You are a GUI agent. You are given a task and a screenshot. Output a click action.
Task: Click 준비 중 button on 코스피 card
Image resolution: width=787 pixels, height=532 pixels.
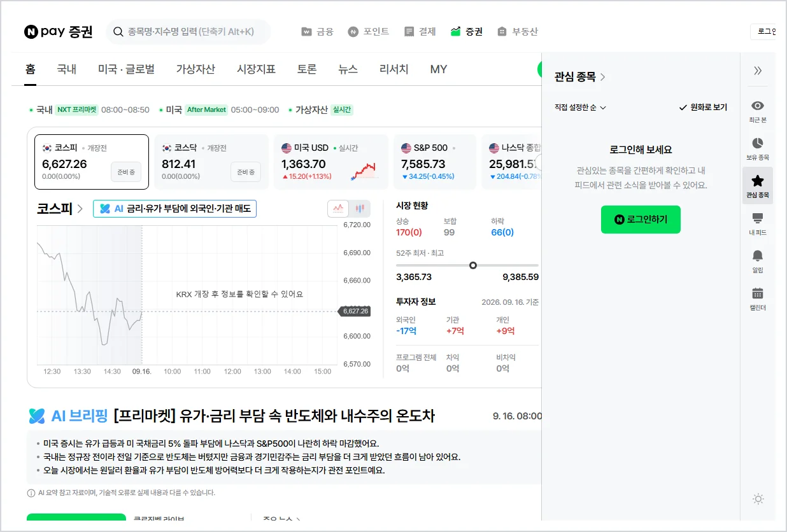click(x=126, y=172)
